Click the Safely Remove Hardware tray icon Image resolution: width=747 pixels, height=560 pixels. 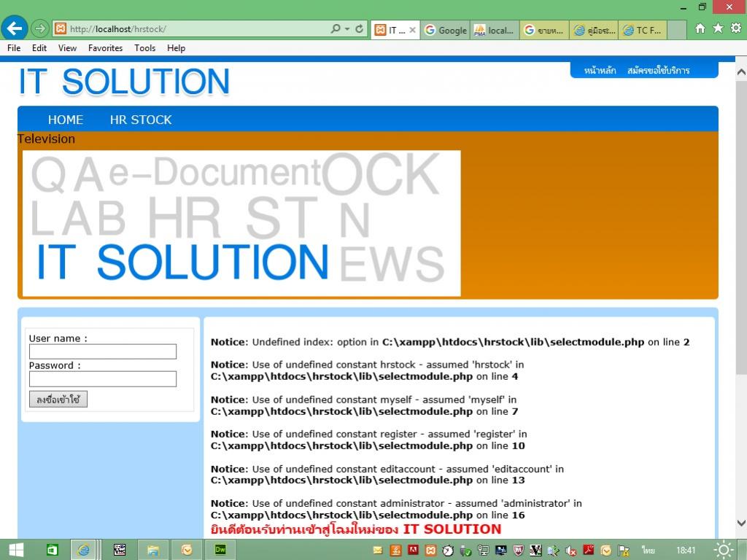click(x=465, y=551)
